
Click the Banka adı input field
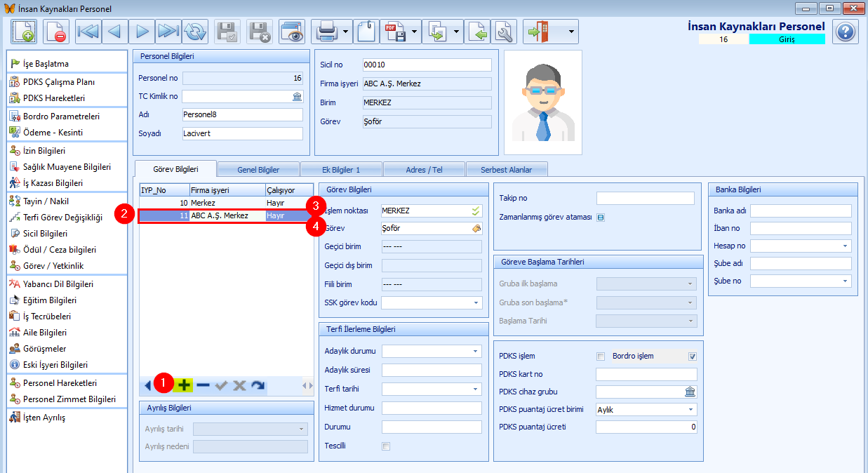(x=801, y=211)
